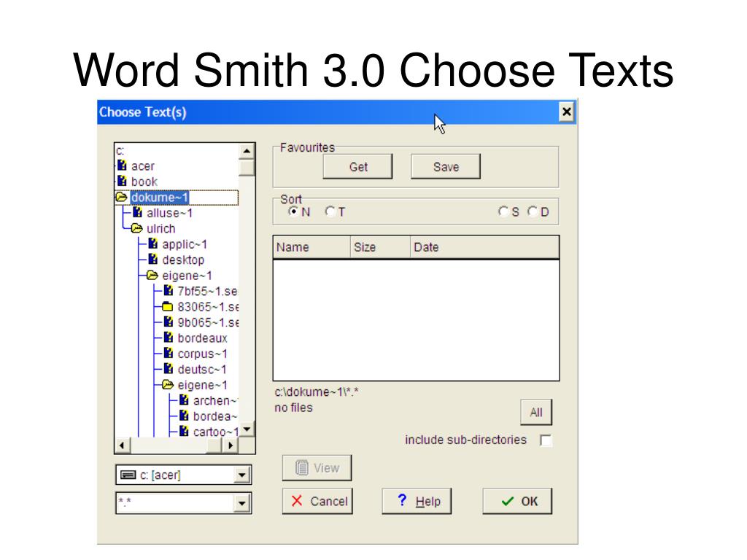Click the View button

[x=317, y=468]
